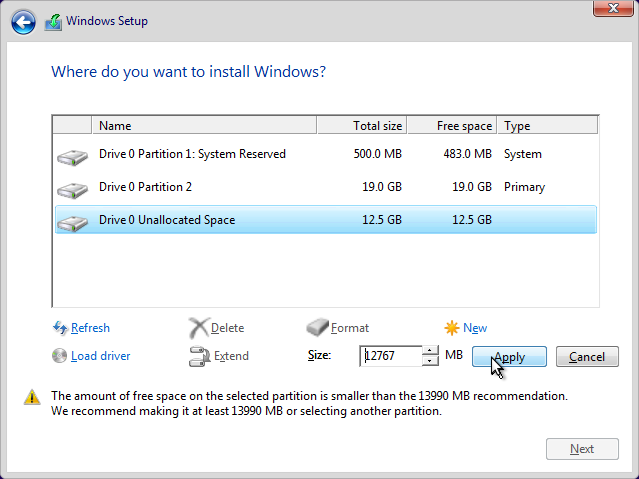Close the Windows Setup window
The height and width of the screenshot is (479, 639).
pyautogui.click(x=613, y=8)
